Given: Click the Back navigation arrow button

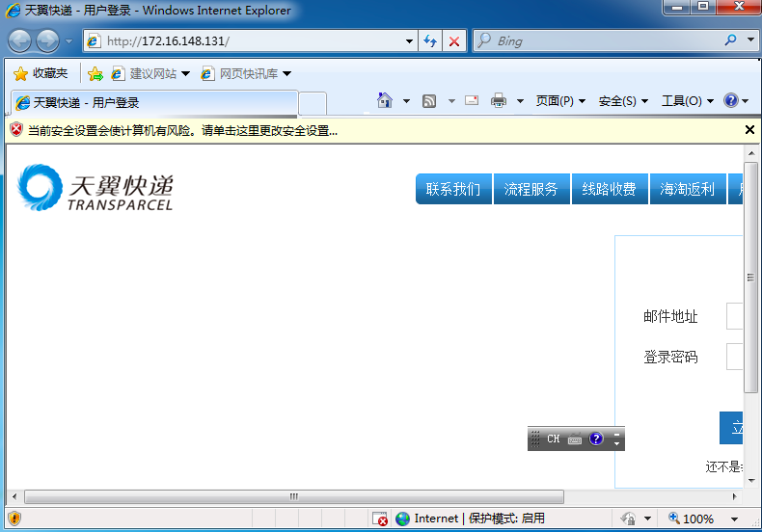Looking at the screenshot, I should pyautogui.click(x=19, y=41).
